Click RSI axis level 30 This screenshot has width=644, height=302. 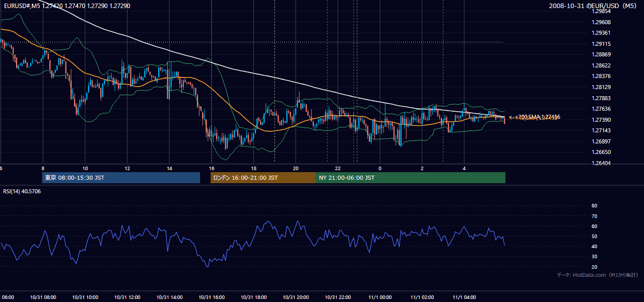[594, 257]
